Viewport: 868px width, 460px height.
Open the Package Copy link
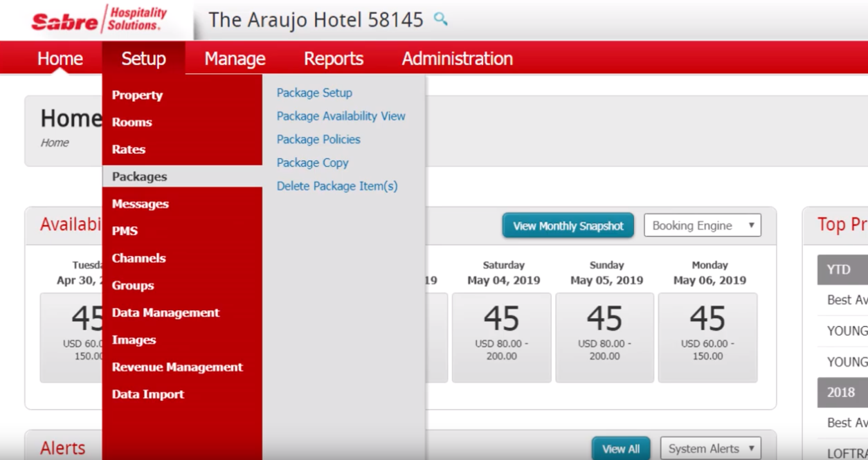click(313, 163)
